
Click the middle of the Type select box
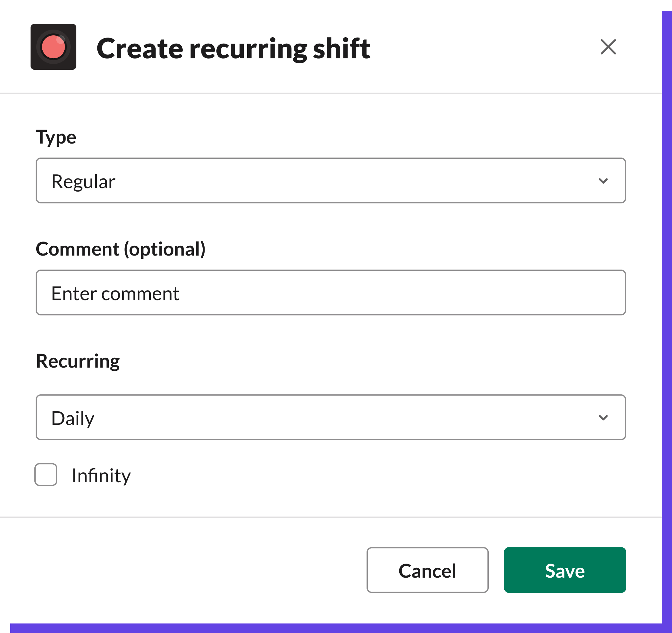[331, 181]
